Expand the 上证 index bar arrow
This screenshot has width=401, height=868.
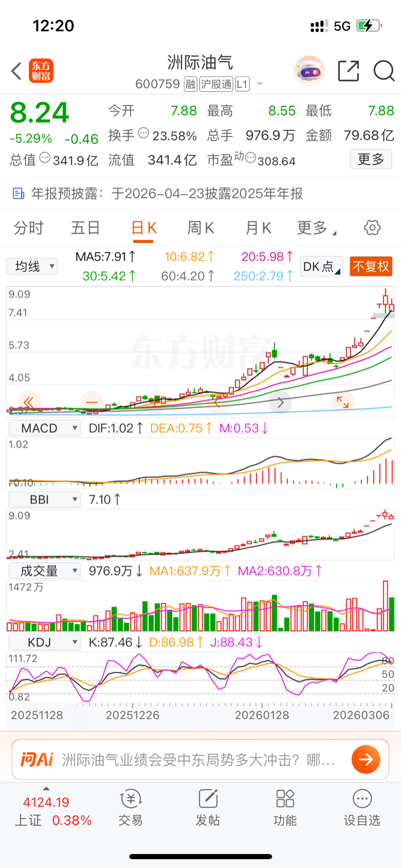(46, 789)
